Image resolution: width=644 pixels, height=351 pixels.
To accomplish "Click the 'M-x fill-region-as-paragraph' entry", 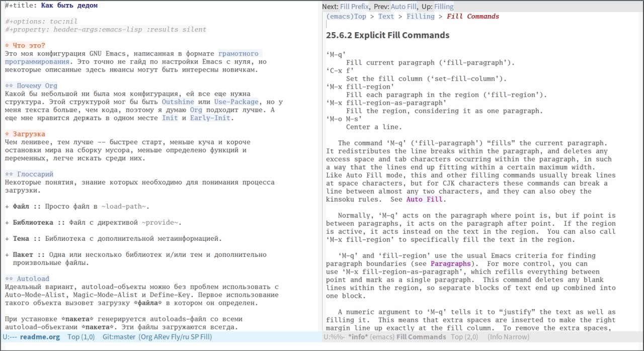I will [x=386, y=103].
